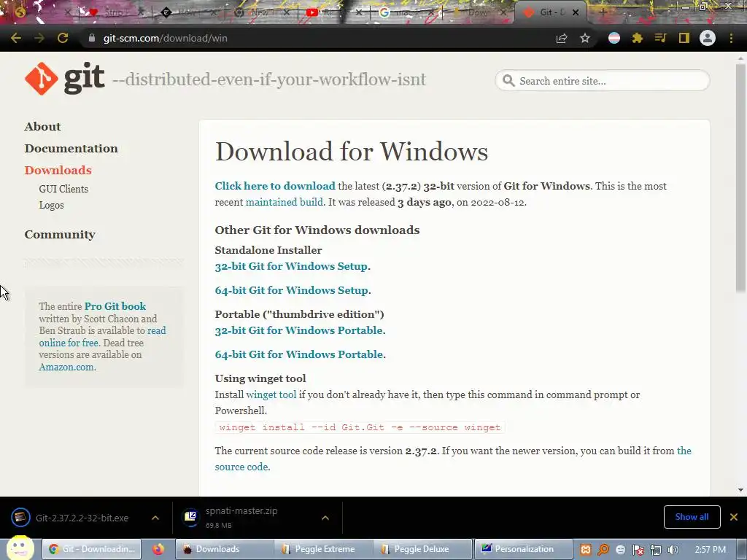Viewport: 747px width, 560px height.
Task: Click the Action Center flag tray icon
Action: click(638, 550)
